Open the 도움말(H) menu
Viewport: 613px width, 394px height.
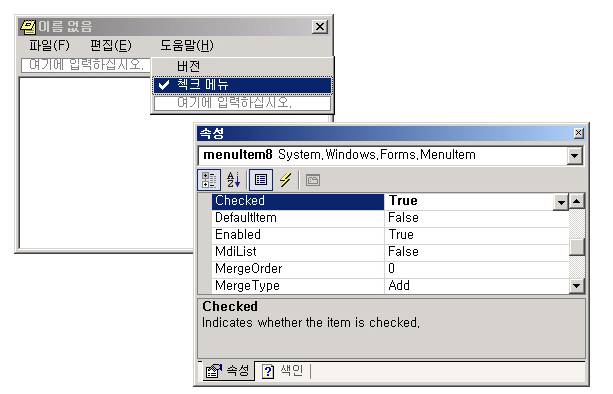[187, 45]
